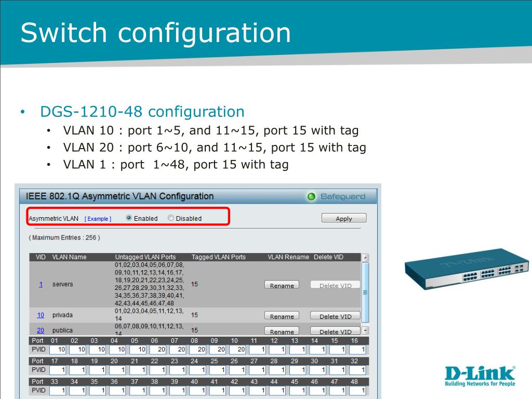
Task: Click the grayed Delete VID for servers
Action: point(335,285)
